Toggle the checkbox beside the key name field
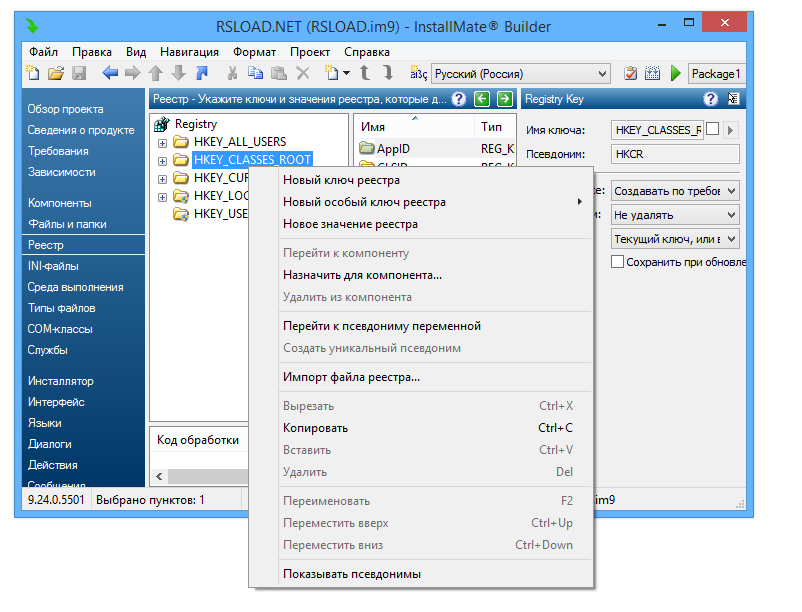Screen dimensions: 802x612 pyautogui.click(x=712, y=129)
